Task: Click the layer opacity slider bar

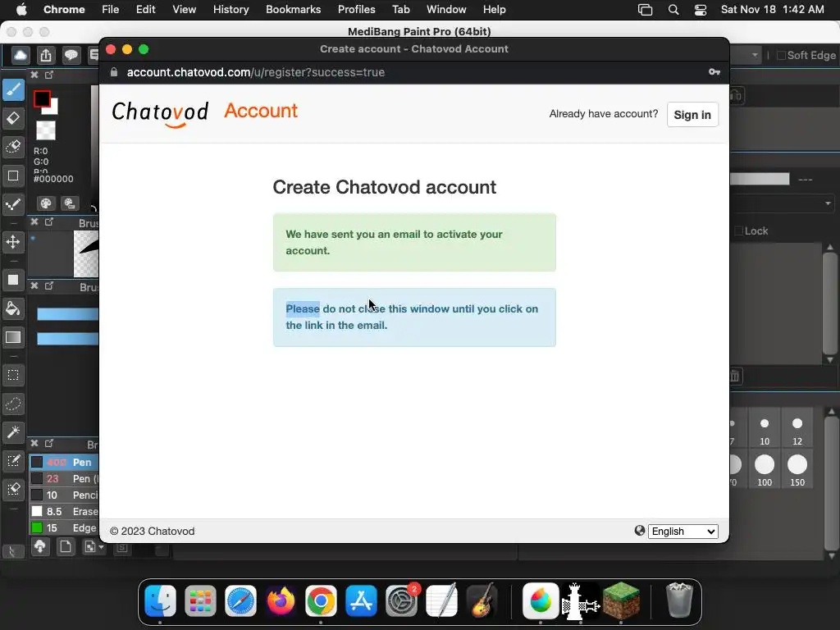Action: pos(760,179)
